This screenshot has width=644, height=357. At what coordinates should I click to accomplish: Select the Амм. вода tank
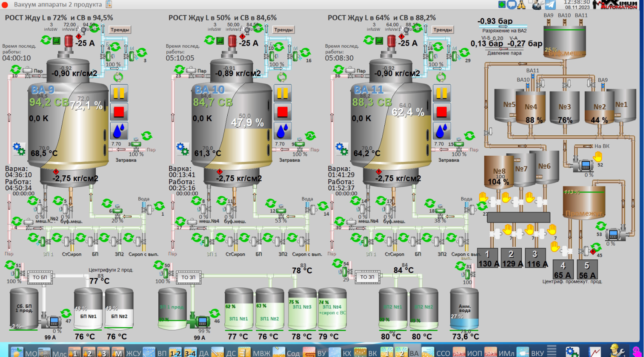tap(464, 309)
